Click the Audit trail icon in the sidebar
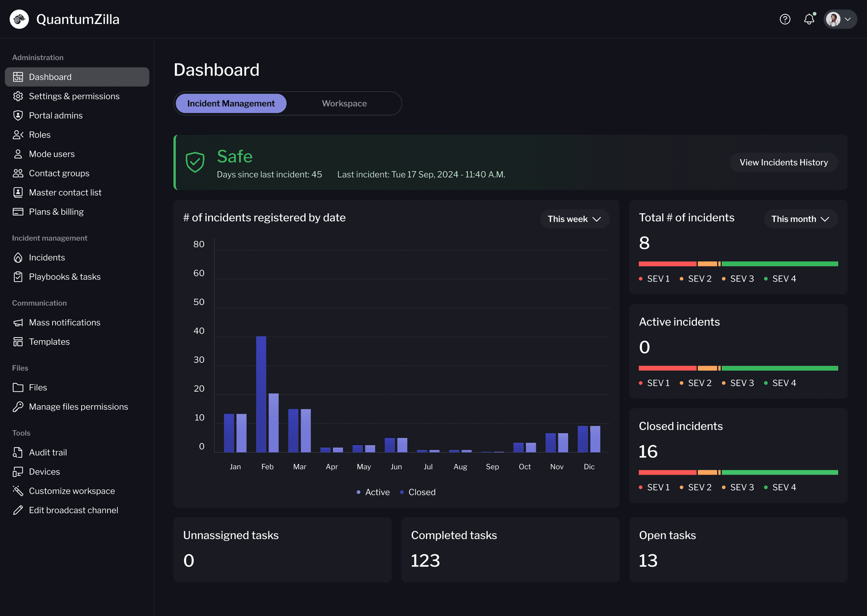This screenshot has height=616, width=867. click(x=18, y=452)
